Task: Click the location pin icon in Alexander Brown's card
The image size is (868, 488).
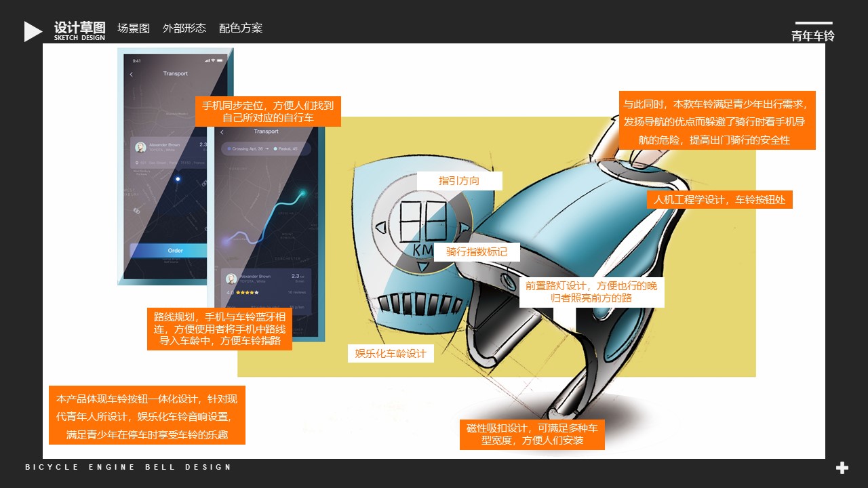Action: 136,162
